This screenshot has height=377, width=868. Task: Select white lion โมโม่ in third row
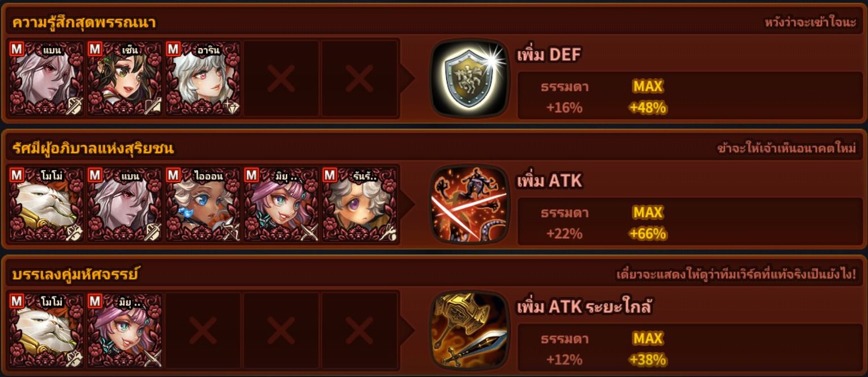[47, 330]
